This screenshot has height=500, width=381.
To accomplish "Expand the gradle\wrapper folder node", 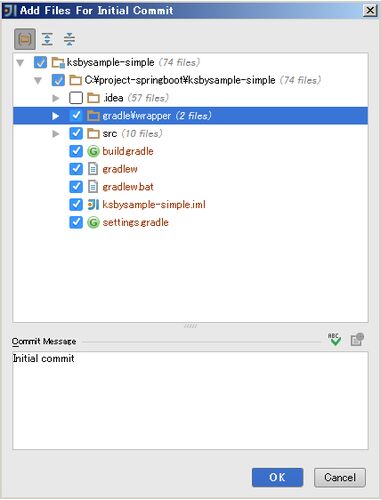I will point(56,116).
